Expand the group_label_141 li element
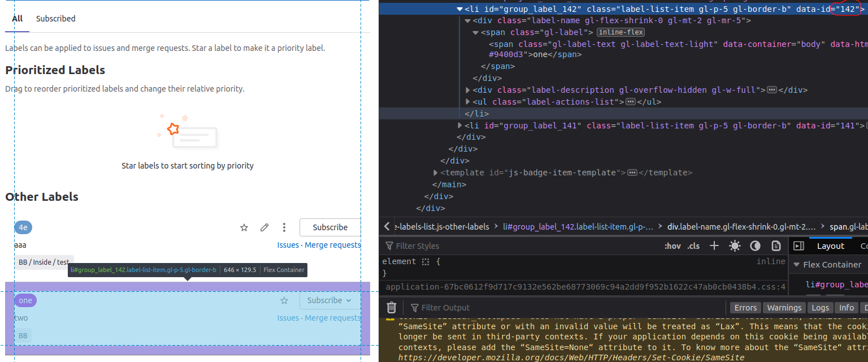This screenshot has width=868, height=362. pos(459,126)
